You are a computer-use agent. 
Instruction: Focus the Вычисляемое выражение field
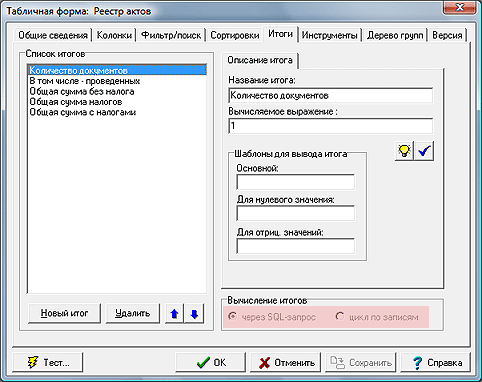pyautogui.click(x=331, y=126)
